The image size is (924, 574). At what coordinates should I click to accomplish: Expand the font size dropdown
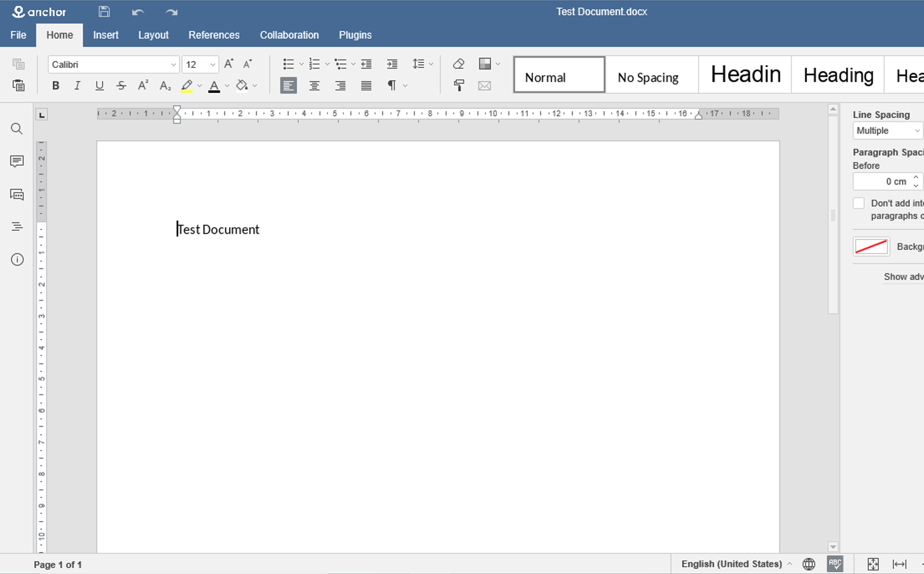tap(212, 64)
